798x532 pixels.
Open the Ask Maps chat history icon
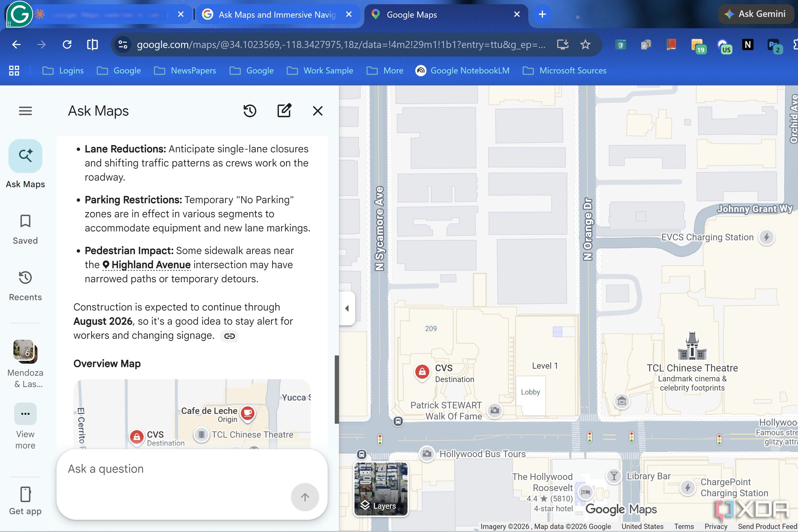(x=250, y=111)
